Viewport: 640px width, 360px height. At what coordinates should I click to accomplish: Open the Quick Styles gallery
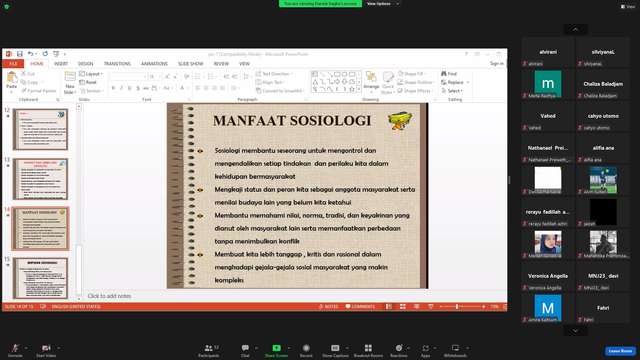coord(388,83)
